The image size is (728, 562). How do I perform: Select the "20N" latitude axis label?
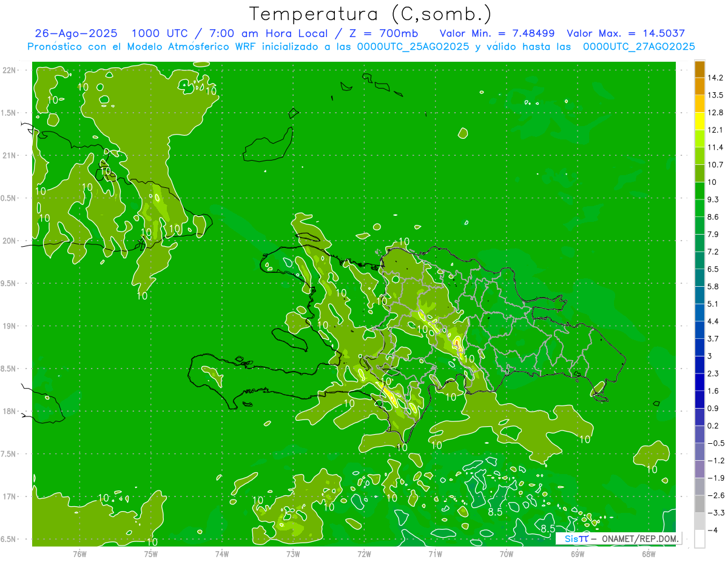(x=10, y=241)
